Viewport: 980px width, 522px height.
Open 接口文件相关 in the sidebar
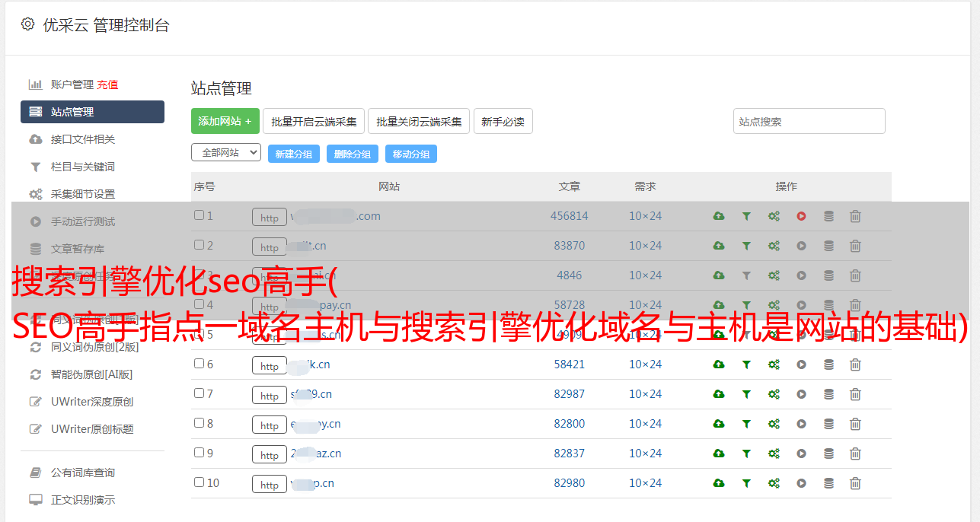pos(83,139)
